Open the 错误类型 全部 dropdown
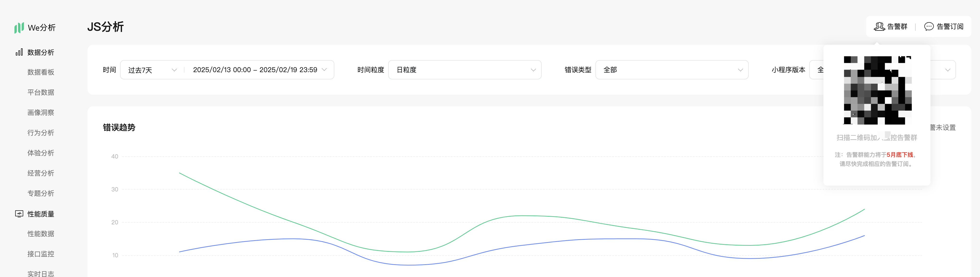The width and height of the screenshot is (980, 277). point(671,70)
